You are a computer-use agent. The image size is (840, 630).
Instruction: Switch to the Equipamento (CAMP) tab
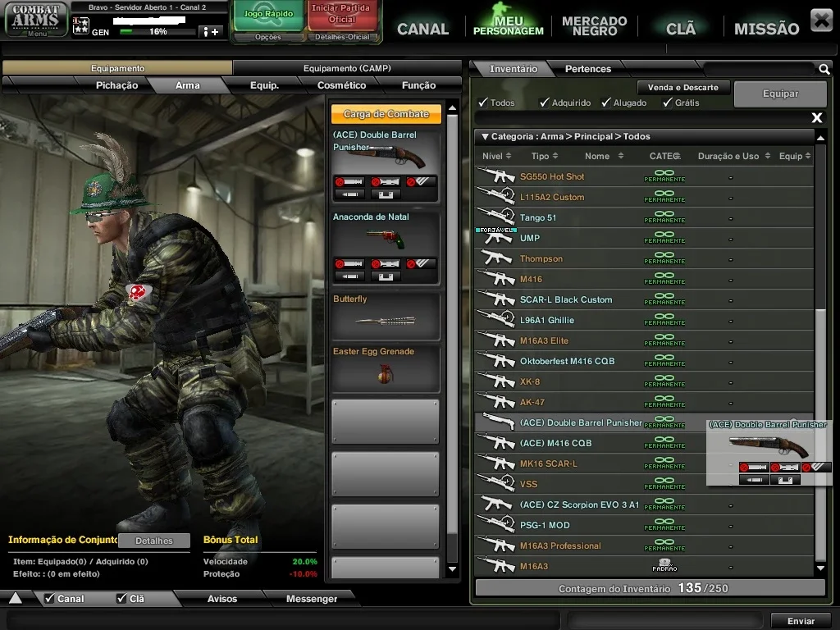tap(347, 68)
